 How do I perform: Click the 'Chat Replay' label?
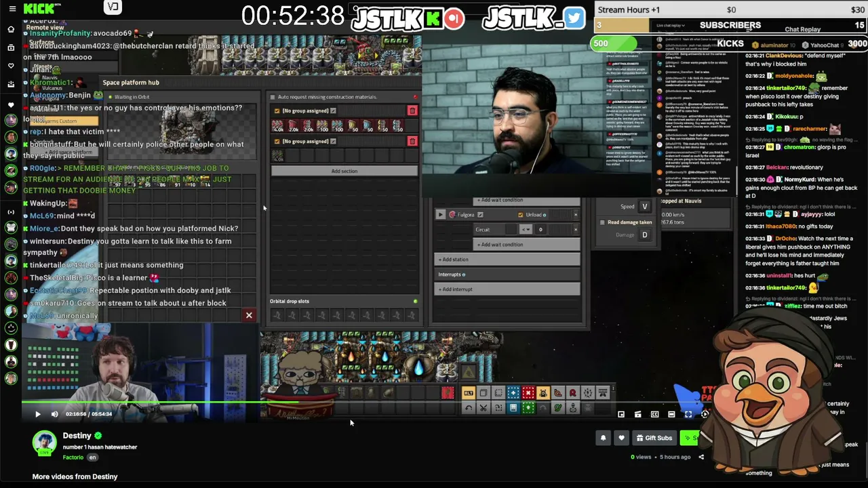(x=802, y=30)
